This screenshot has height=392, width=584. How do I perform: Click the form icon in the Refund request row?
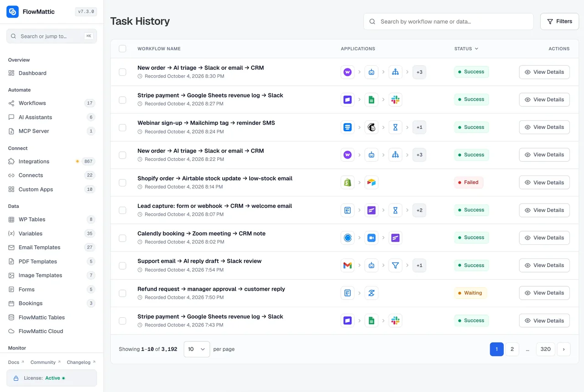click(348, 293)
